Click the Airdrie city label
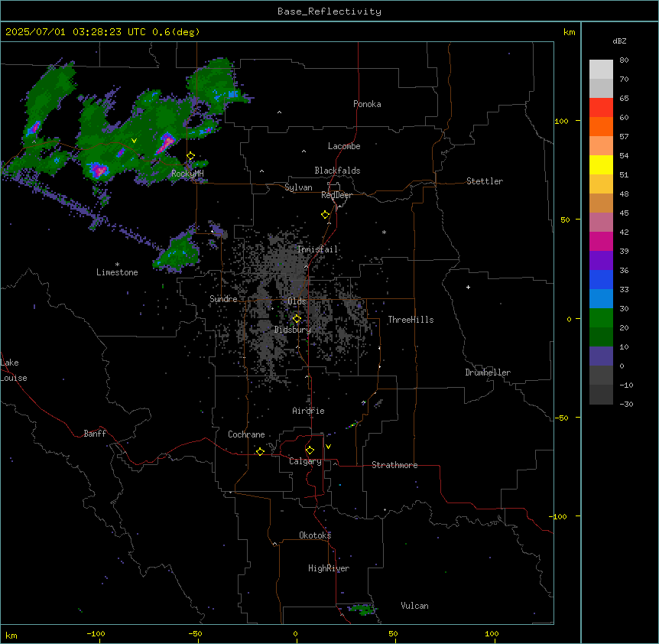Screen dimensions: 659x644 click(308, 410)
